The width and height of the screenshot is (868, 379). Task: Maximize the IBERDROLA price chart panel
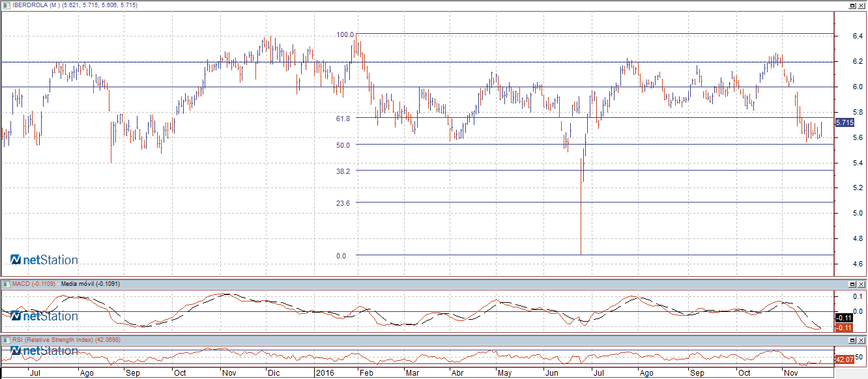pyautogui.click(x=852, y=5)
